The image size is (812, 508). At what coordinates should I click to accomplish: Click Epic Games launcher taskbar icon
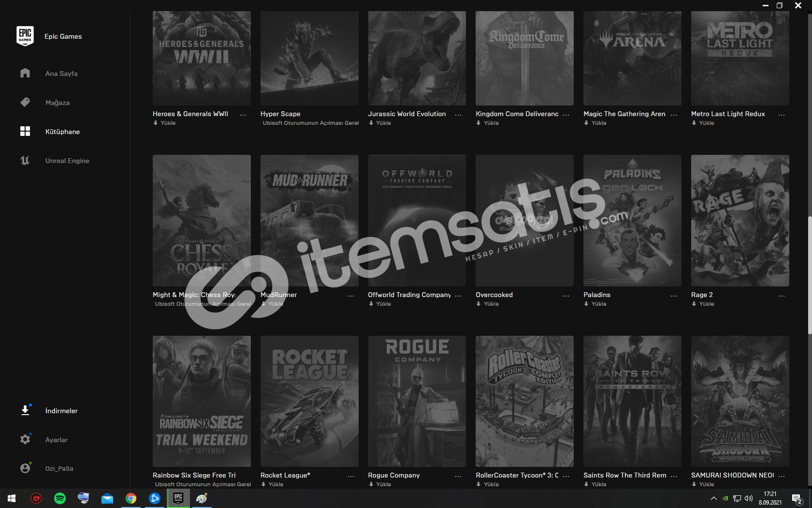178,498
